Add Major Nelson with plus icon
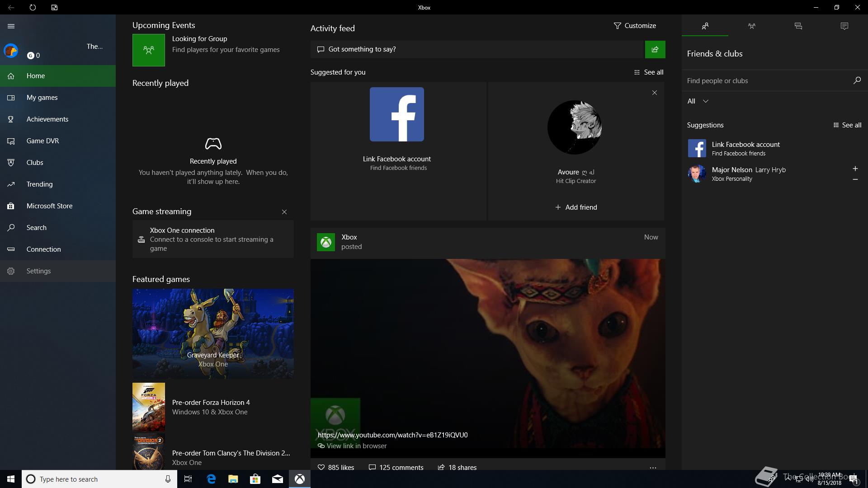The height and width of the screenshot is (488, 868). coord(855,169)
